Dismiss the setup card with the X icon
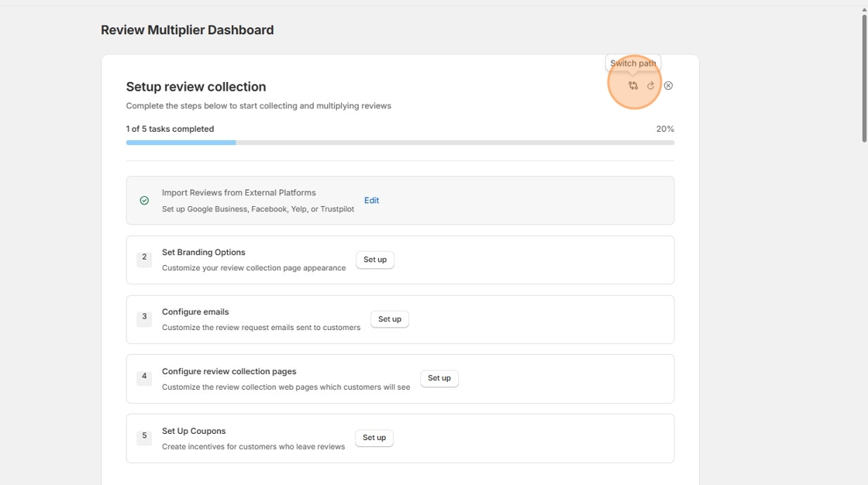 point(668,86)
